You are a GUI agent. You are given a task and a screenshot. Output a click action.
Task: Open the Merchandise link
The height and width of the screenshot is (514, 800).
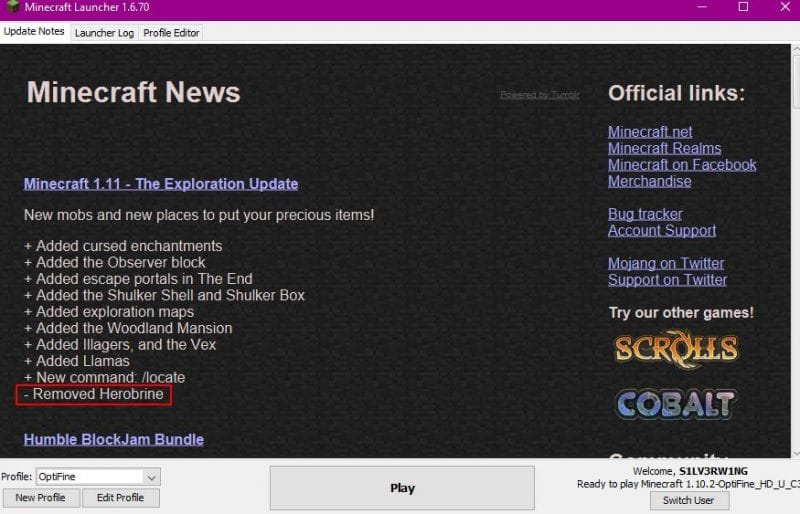(x=649, y=181)
